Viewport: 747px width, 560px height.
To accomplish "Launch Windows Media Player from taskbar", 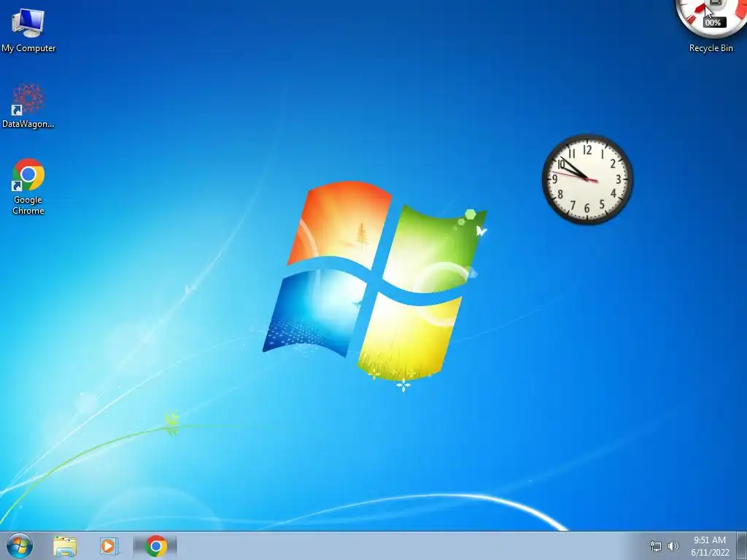I will point(109,546).
